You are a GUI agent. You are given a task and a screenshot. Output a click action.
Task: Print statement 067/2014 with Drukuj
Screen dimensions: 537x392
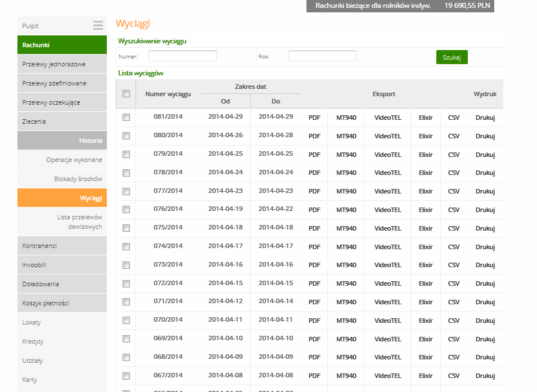click(485, 376)
